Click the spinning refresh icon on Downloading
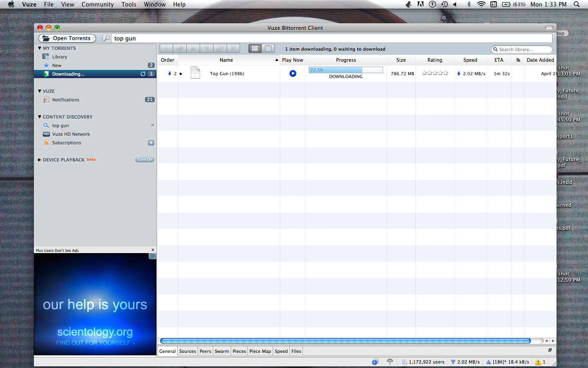The width and height of the screenshot is (588, 368). 143,74
